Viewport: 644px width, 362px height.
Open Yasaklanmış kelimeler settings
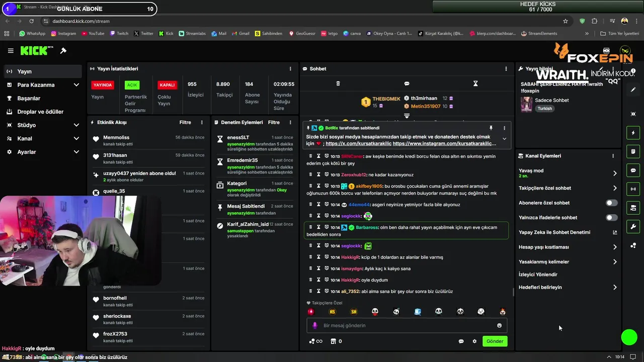pyautogui.click(x=568, y=262)
